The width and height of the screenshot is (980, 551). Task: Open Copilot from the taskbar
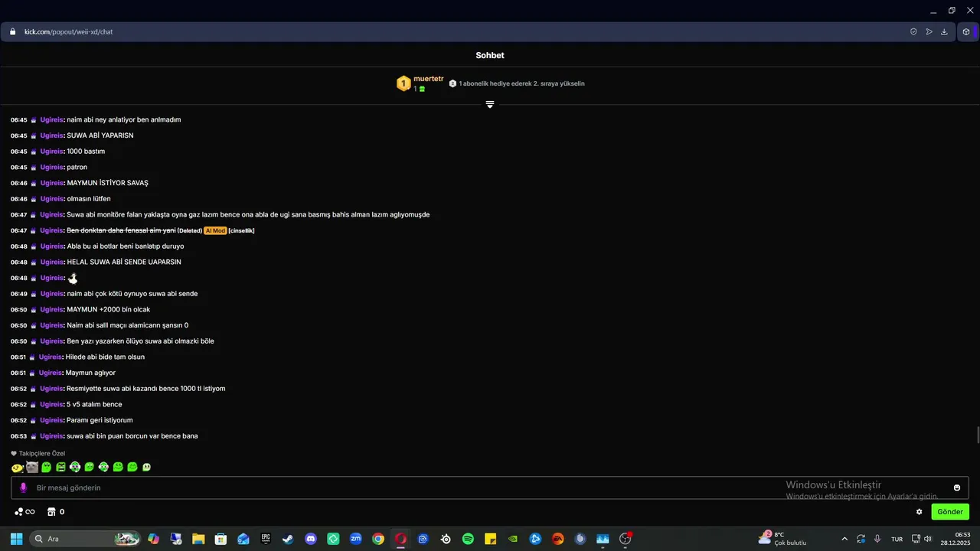(154, 539)
